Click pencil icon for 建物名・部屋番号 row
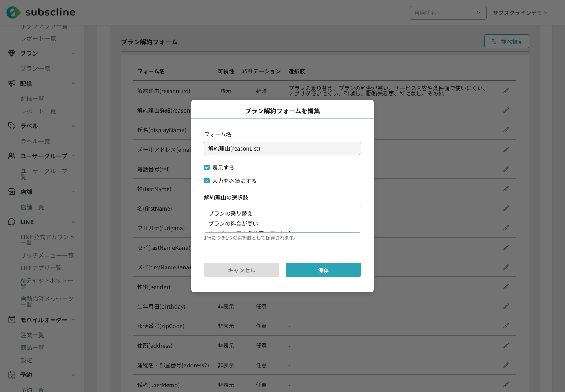 (506, 365)
